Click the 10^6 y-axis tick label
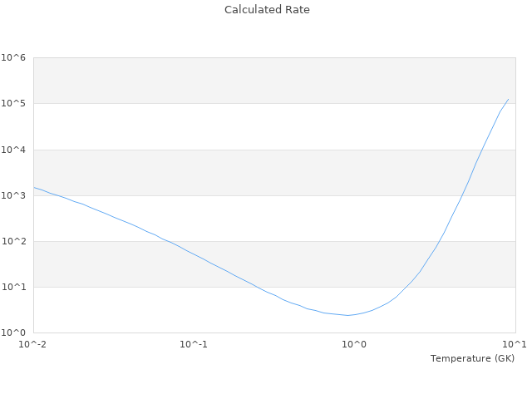Image resolution: width=532 pixels, height=399 pixels. coord(13,58)
